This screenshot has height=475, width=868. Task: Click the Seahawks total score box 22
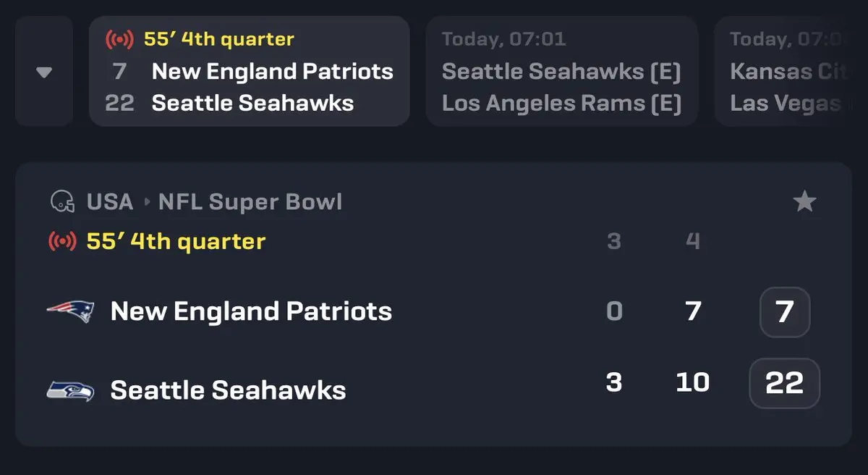[x=785, y=383]
